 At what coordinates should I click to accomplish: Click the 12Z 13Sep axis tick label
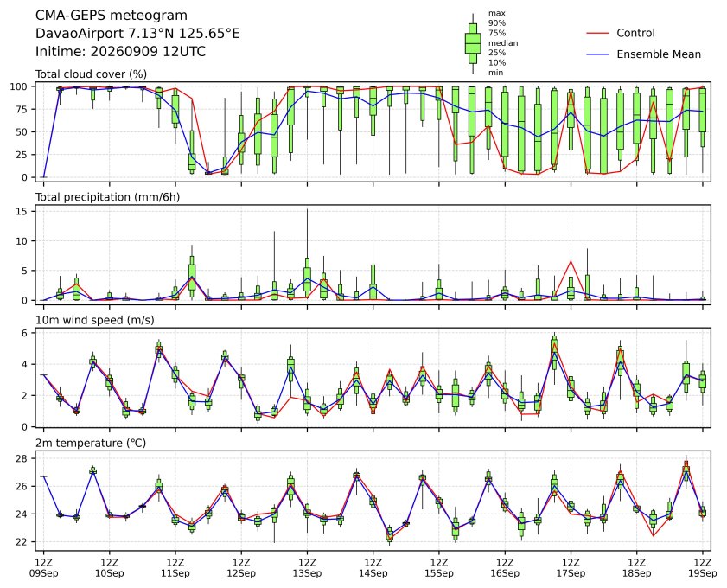pos(307,568)
